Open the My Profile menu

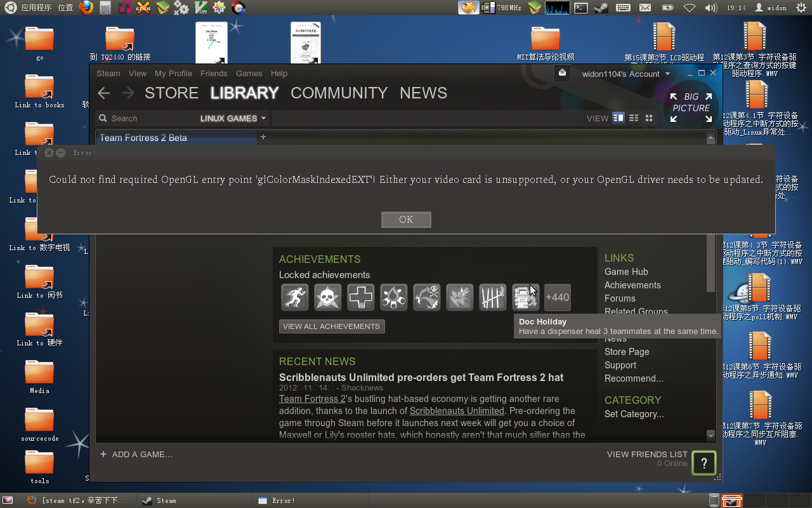tap(173, 74)
